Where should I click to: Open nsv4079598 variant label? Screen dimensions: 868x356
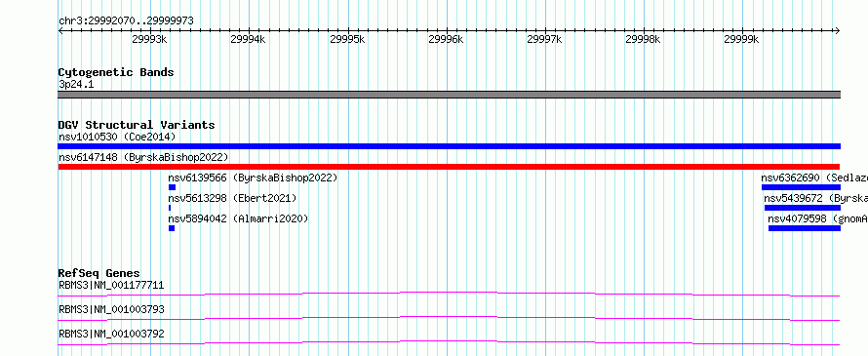pyautogui.click(x=818, y=218)
